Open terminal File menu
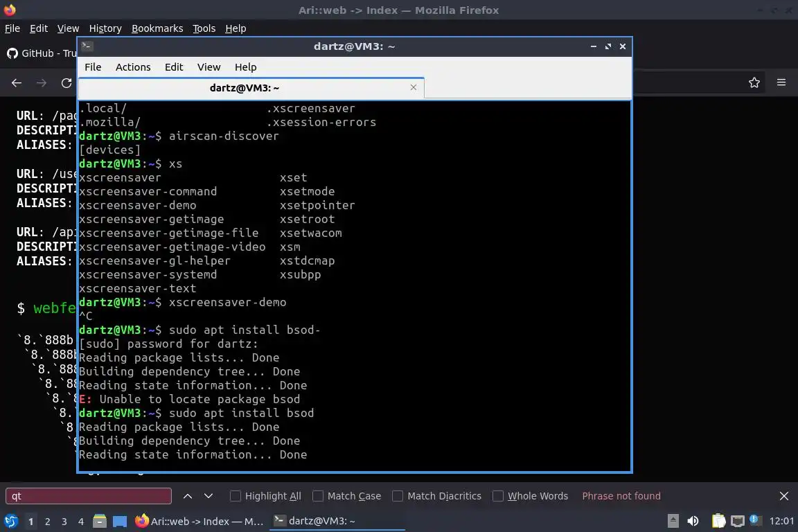Image resolution: width=798 pixels, height=532 pixels. click(93, 67)
